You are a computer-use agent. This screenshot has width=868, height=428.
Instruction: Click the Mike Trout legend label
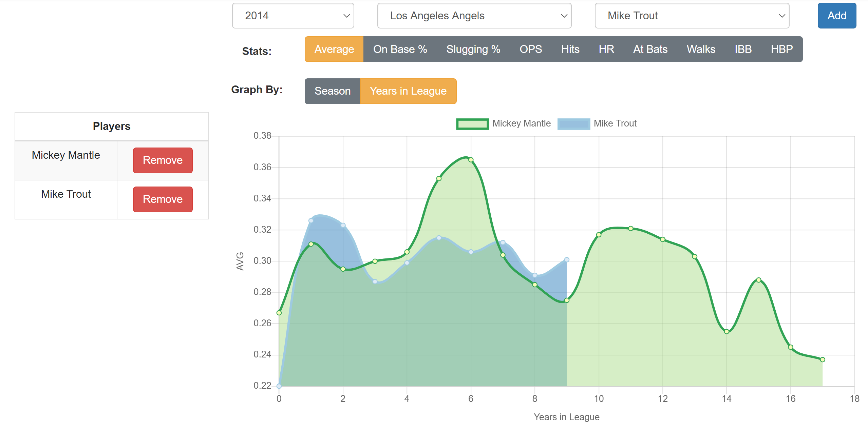pyautogui.click(x=615, y=123)
